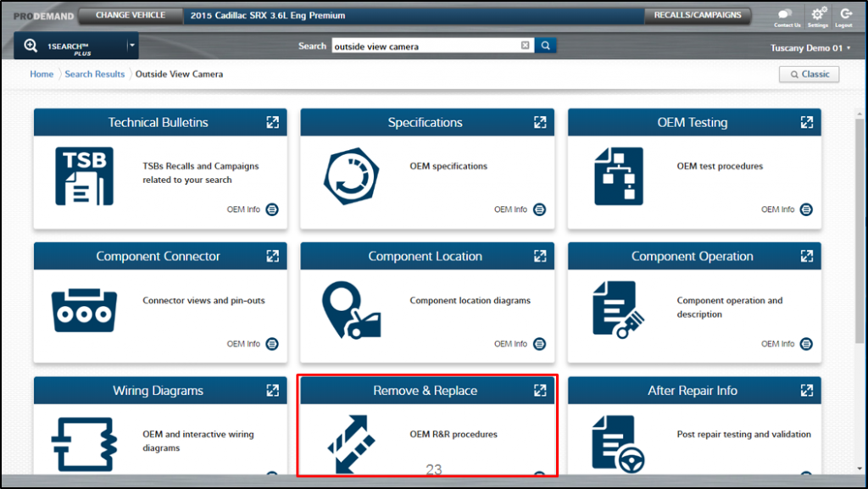Switch to Classic view
Screen dimensions: 868x489
809,75
